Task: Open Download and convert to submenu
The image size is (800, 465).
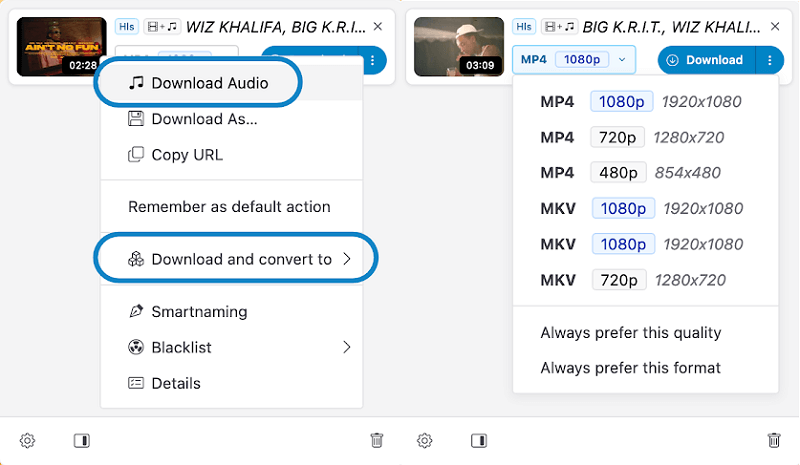Action: [232, 259]
